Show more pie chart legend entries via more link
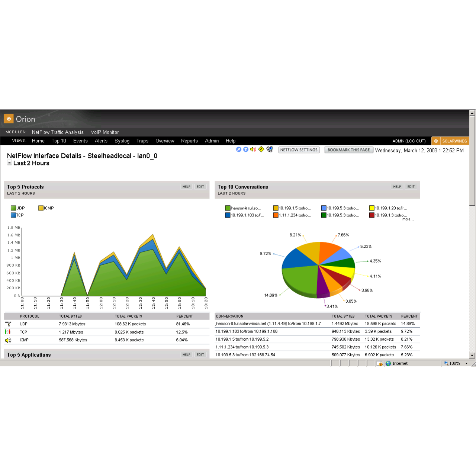The width and height of the screenshot is (476, 476). tap(408, 219)
